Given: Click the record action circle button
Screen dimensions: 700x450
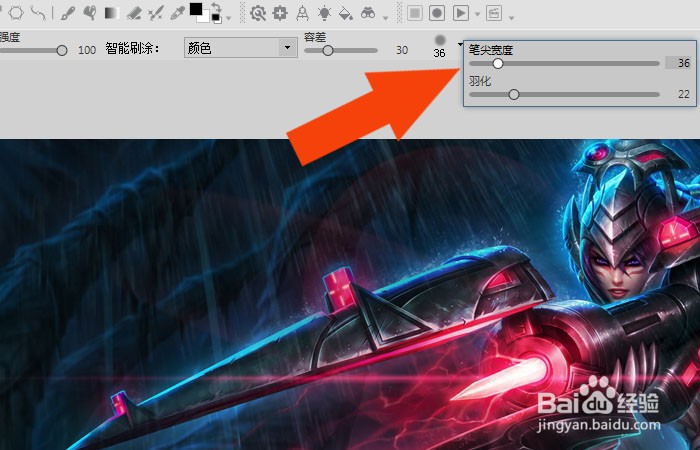Looking at the screenshot, I should pos(437,13).
